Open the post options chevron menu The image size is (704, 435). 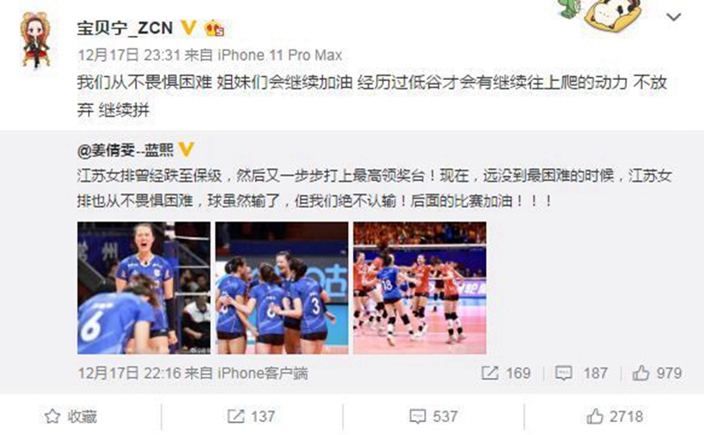pyautogui.click(x=673, y=18)
